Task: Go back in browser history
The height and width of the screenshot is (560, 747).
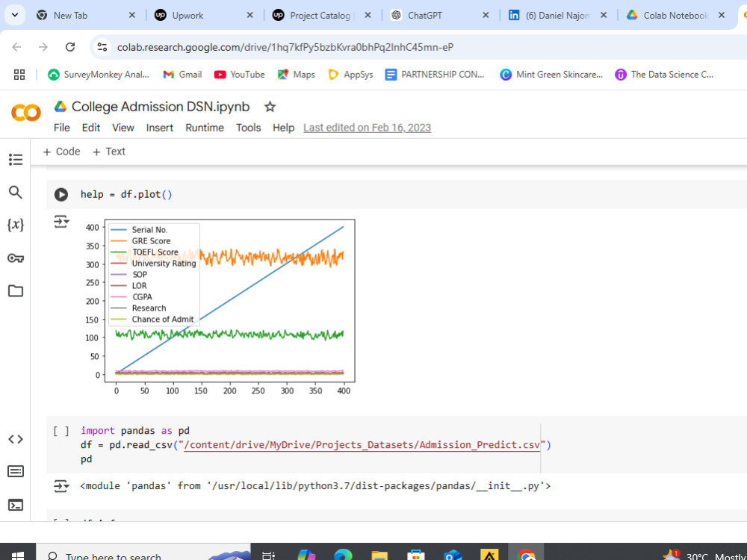Action: [16, 46]
